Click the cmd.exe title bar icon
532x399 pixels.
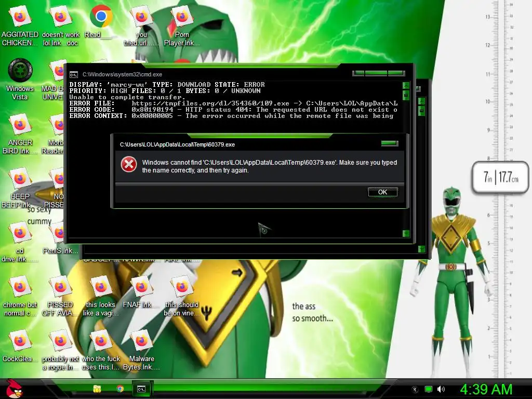point(74,75)
